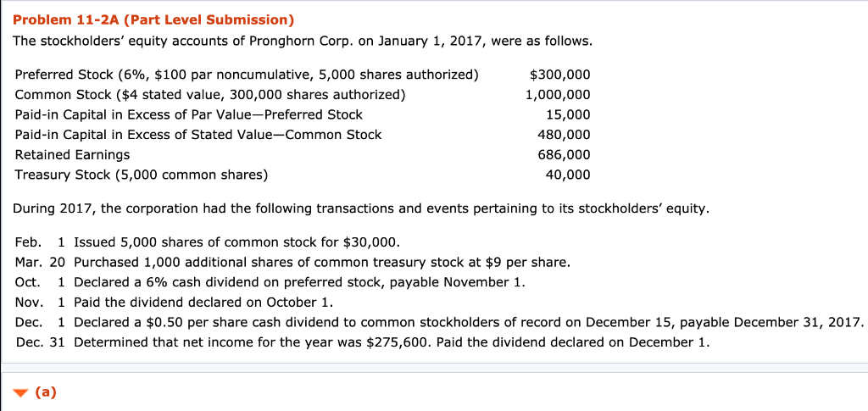This screenshot has height=411, width=868.
Task: Click the Common Stock $4 stated value line
Action: (x=209, y=95)
